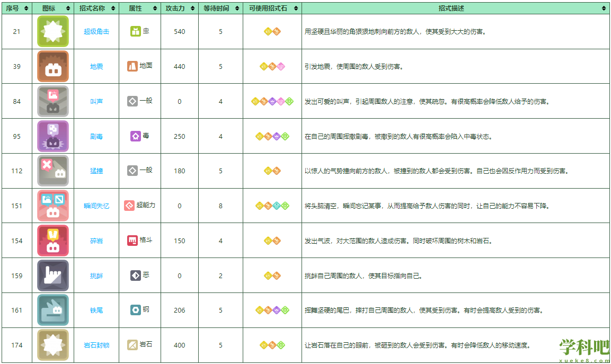The image size is (611, 364).
Task: Open the 挑衅 move link
Action: point(96,276)
